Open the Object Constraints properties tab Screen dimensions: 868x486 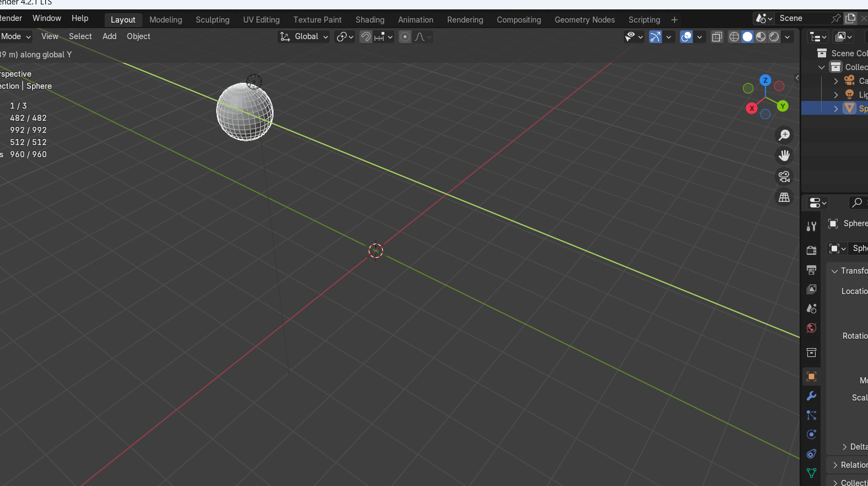pos(811,454)
